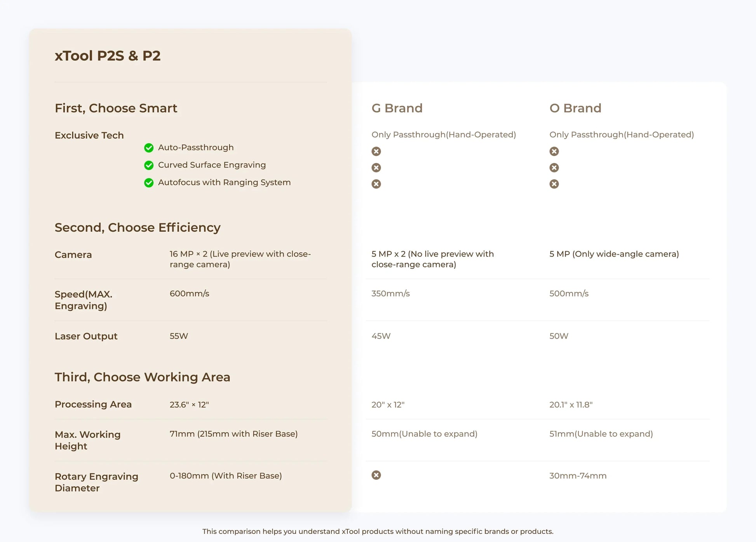Image resolution: width=756 pixels, height=542 pixels.
Task: Click O Brand's 30mm-74mm rotary diameter value
Action: click(578, 476)
